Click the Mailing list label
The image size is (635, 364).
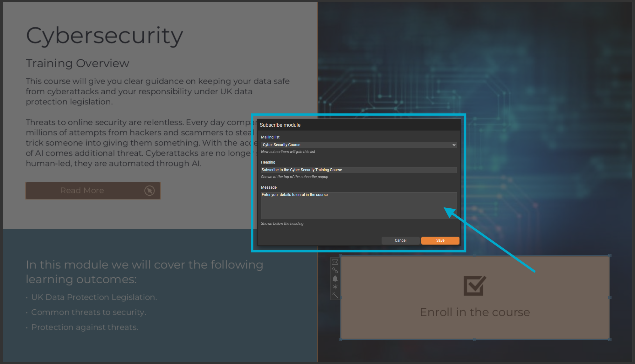point(270,137)
